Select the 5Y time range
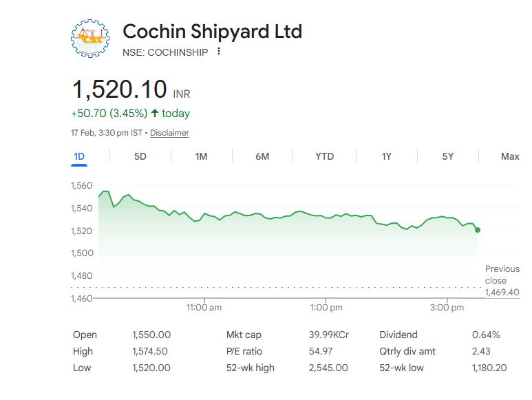Screen dimensions: 532x400 click(448, 156)
